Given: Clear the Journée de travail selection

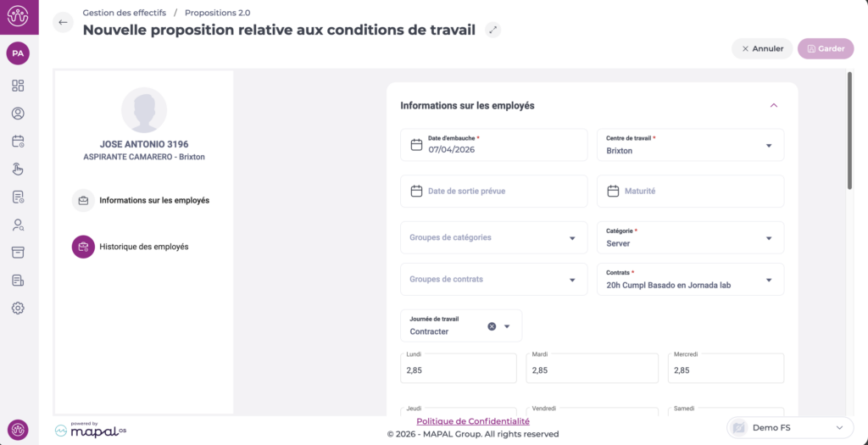Looking at the screenshot, I should pos(492,326).
